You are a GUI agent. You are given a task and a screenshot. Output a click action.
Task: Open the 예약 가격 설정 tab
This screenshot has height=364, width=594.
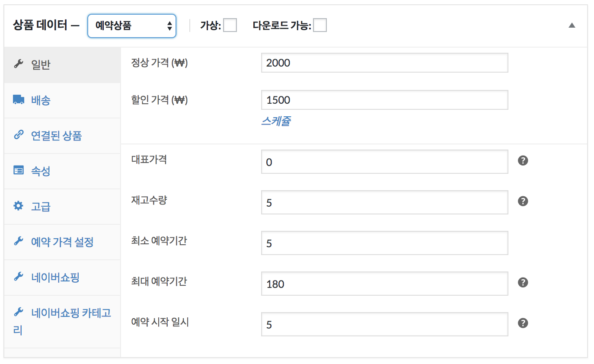coord(62,242)
